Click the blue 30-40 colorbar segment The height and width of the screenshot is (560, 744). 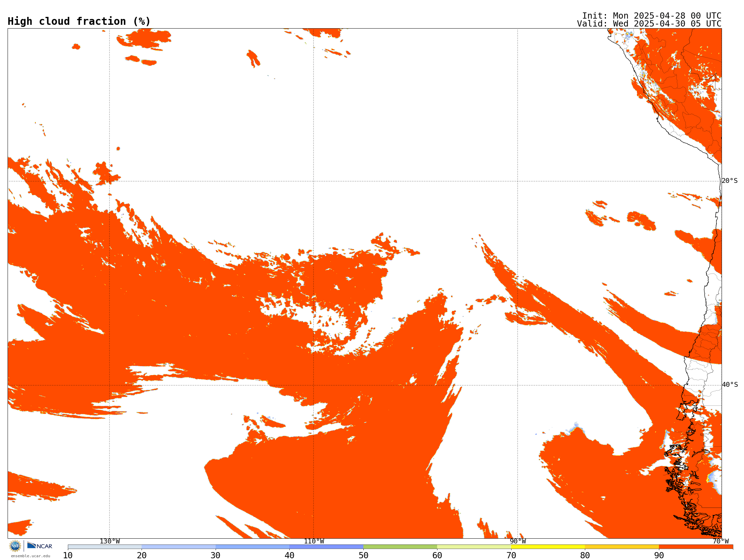point(252,547)
